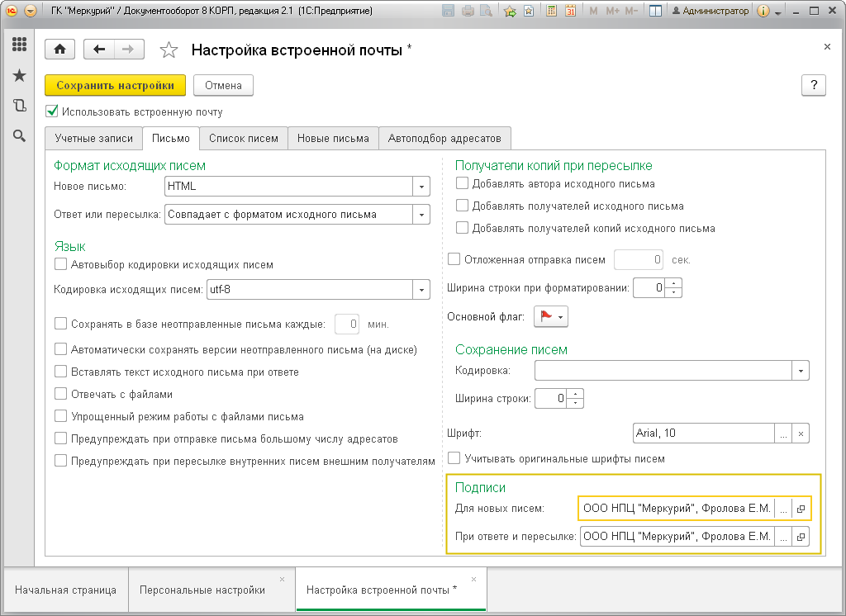Go to the Home page via the house button
The height and width of the screenshot is (616, 846).
click(x=59, y=50)
